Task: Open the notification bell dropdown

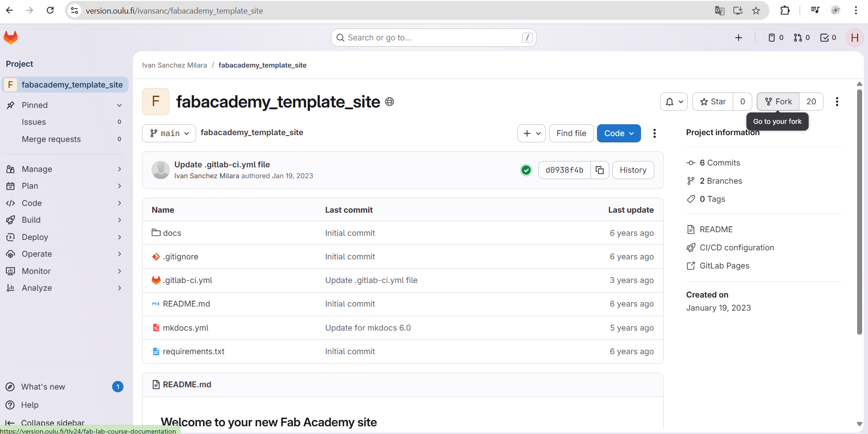Action: [674, 102]
